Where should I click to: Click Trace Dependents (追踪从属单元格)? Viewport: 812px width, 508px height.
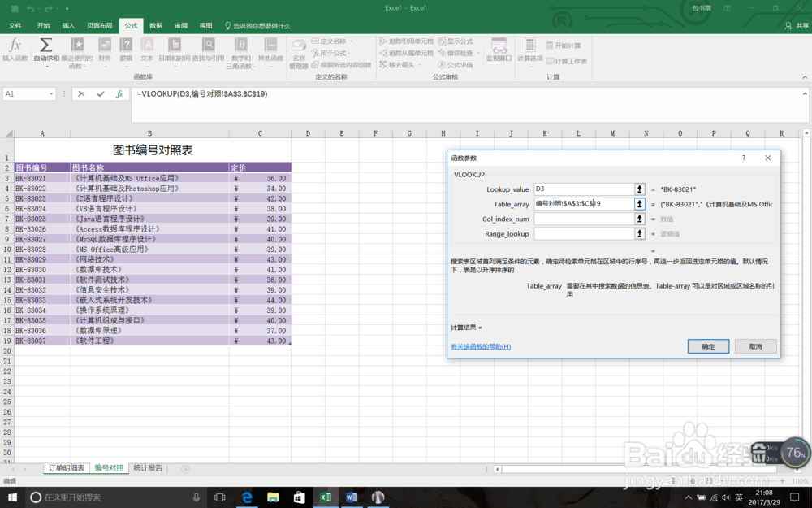click(x=406, y=53)
